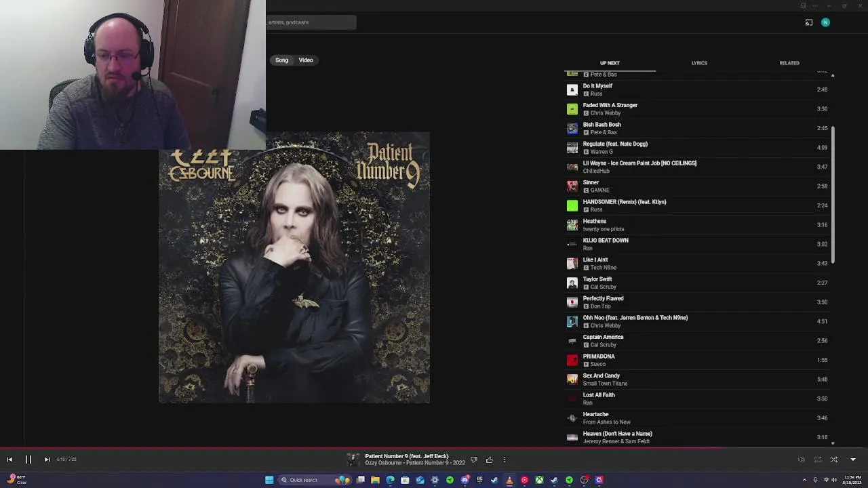Open File Explorer from the taskbar

point(375,480)
